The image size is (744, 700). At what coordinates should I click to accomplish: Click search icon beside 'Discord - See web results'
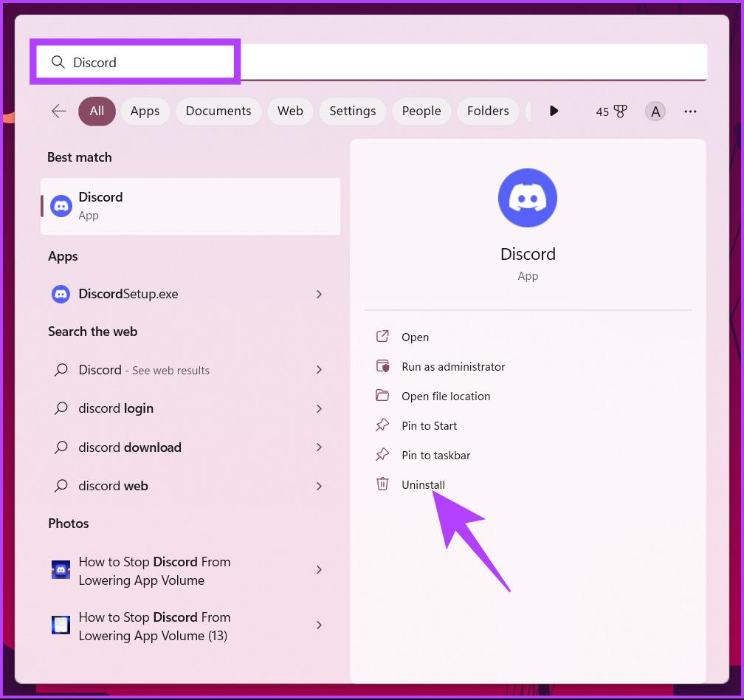61,370
